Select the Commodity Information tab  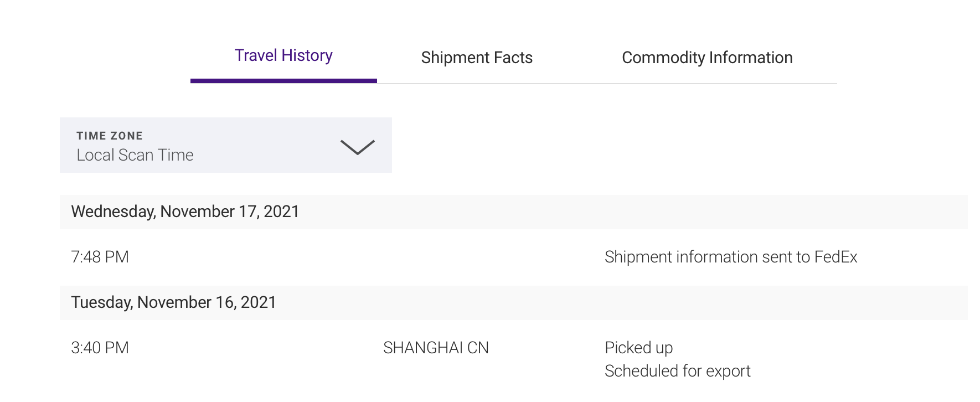(707, 58)
